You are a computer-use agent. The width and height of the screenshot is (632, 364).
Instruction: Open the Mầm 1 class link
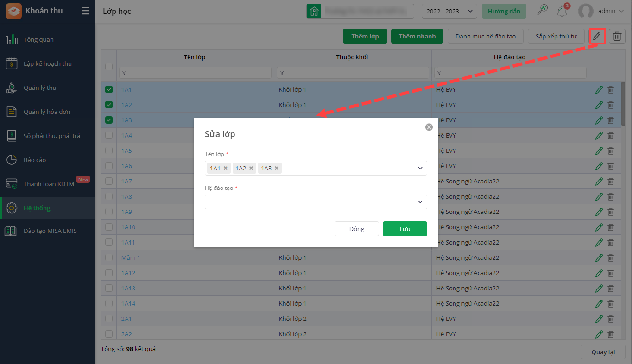[131, 258]
